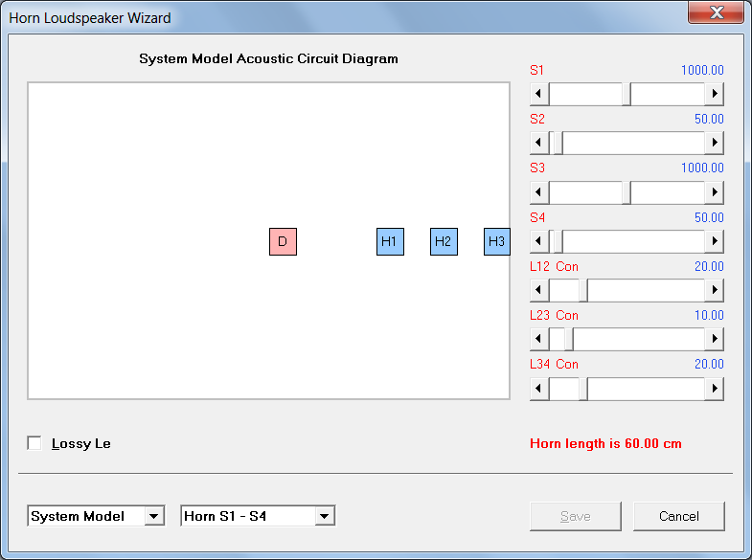Image resolution: width=752 pixels, height=560 pixels.
Task: Decrease L12 Con with left arrow
Action: pos(539,290)
